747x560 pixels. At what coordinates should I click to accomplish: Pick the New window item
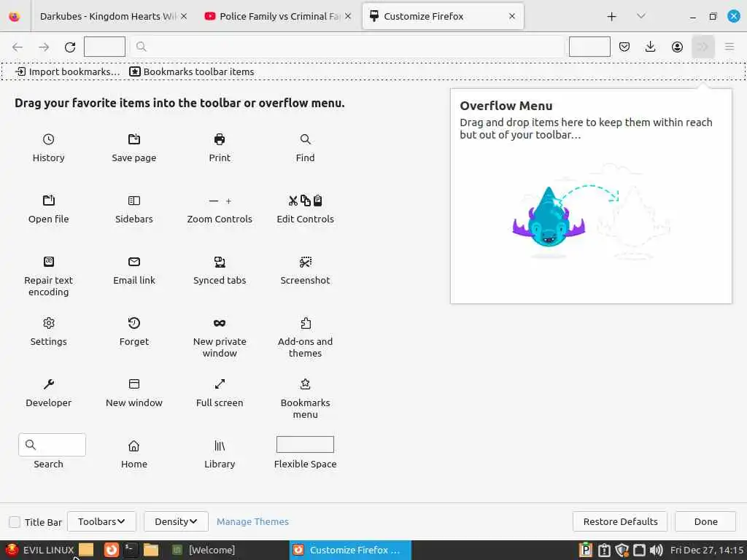click(134, 393)
